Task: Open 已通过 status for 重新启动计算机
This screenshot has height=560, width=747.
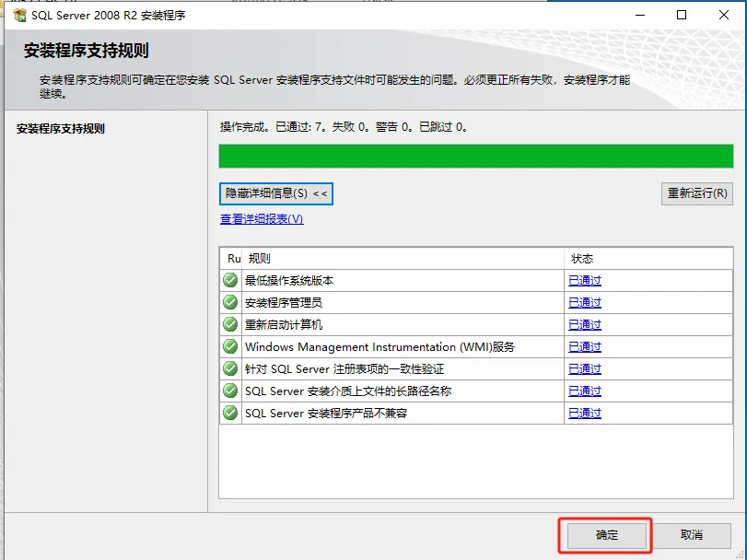Action: pyautogui.click(x=585, y=325)
